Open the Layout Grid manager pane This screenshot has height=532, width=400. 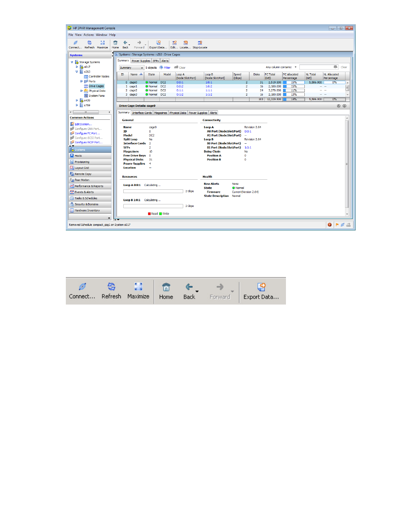pos(90,168)
